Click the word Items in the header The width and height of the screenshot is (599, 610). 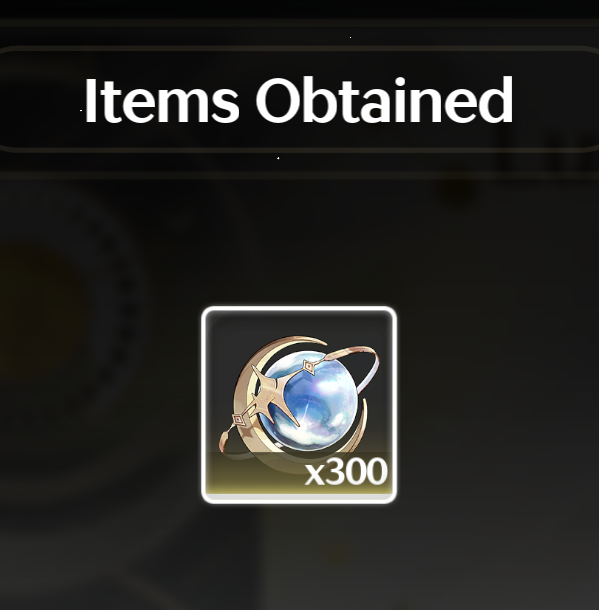[x=161, y=100]
